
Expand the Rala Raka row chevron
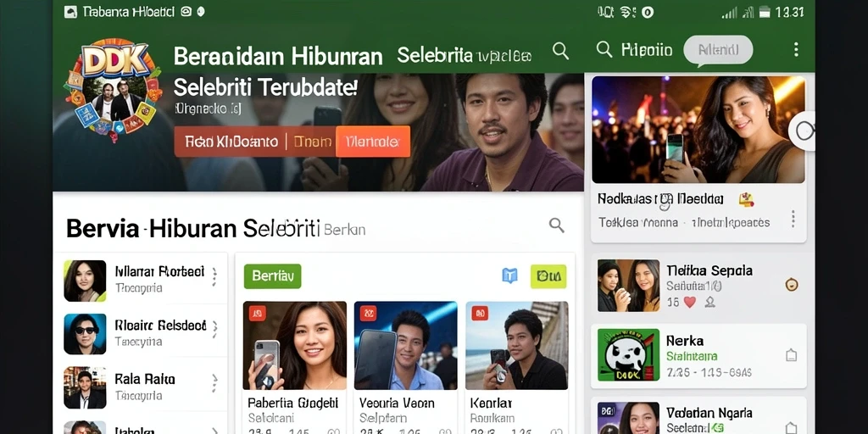214,383
